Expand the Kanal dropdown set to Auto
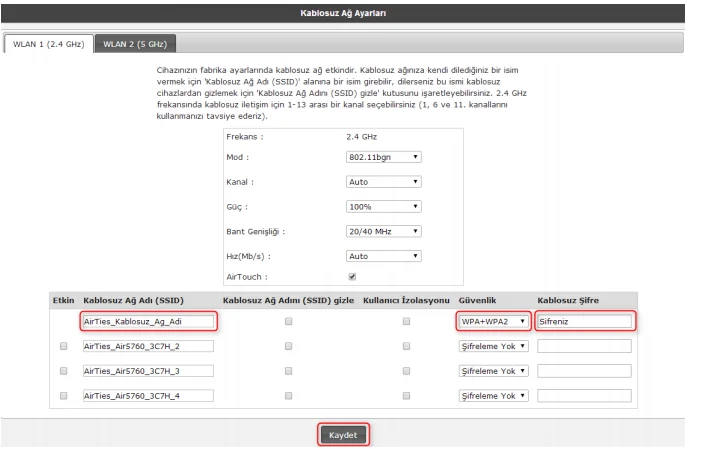Image resolution: width=711 pixels, height=449 pixels. tap(381, 182)
